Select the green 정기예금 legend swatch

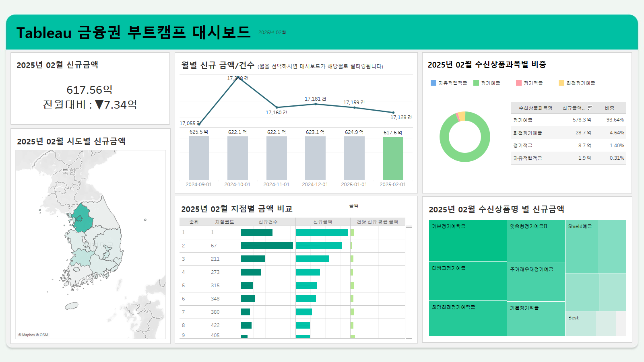pos(476,83)
